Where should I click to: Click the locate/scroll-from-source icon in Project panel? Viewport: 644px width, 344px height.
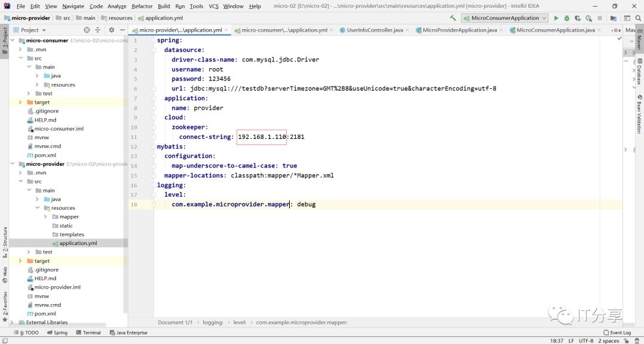click(x=86, y=30)
